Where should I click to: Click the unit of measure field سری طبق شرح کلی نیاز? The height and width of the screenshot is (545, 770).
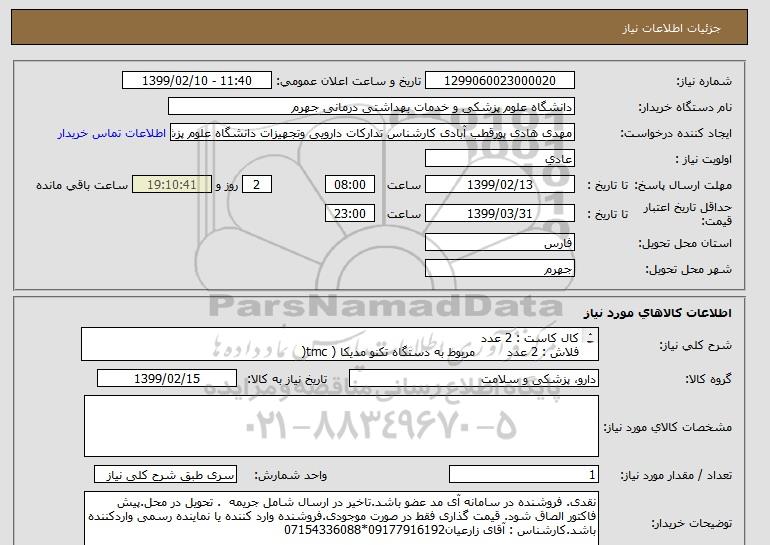(165, 475)
